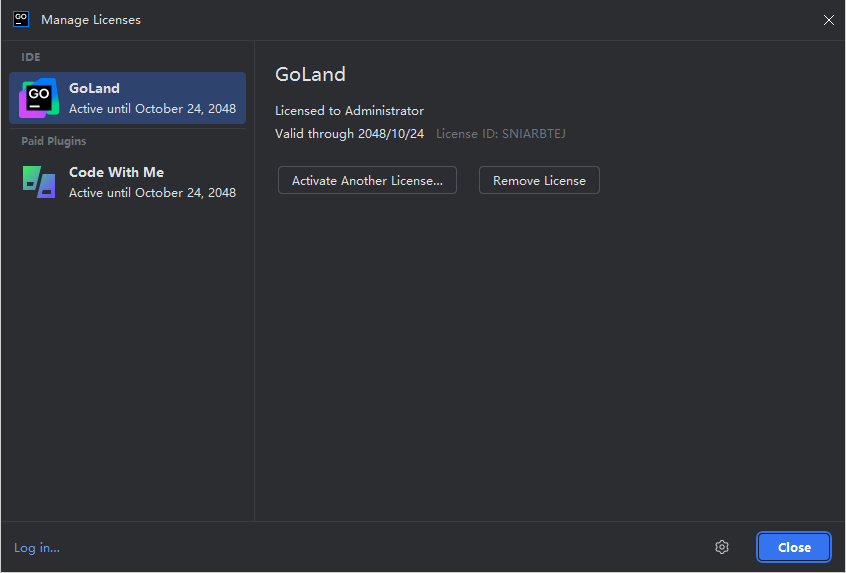Click Valid through 2048/10/24 text
The image size is (846, 573).
pos(349,134)
